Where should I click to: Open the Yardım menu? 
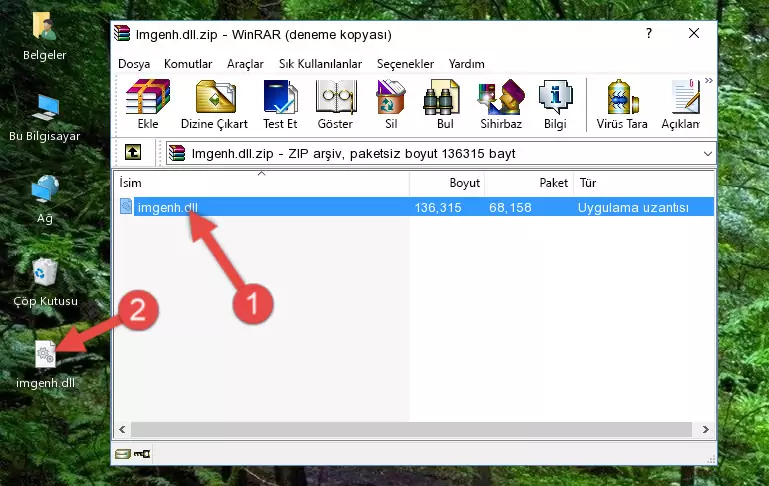click(466, 64)
